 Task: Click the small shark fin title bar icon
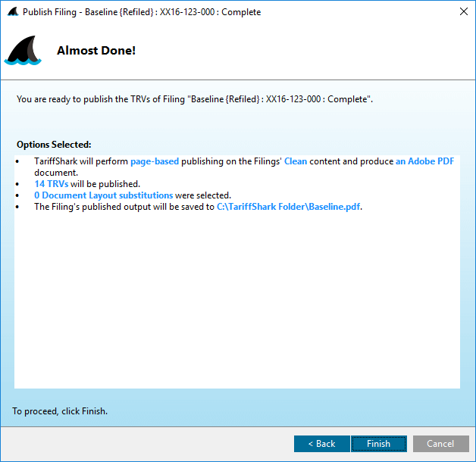pos(13,12)
